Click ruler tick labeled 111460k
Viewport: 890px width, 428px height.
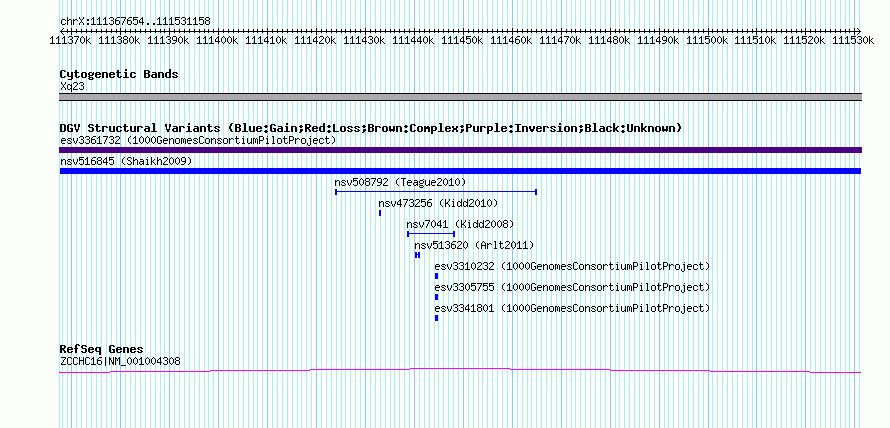click(x=510, y=40)
